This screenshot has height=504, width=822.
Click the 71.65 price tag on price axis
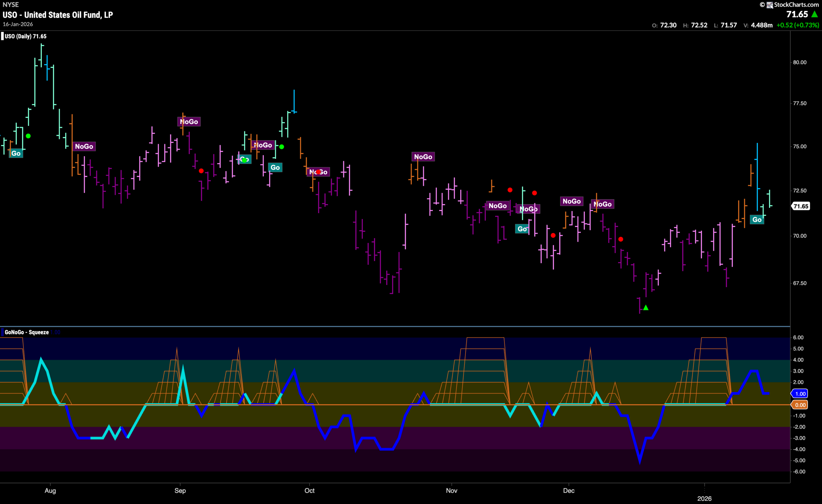[x=801, y=206]
